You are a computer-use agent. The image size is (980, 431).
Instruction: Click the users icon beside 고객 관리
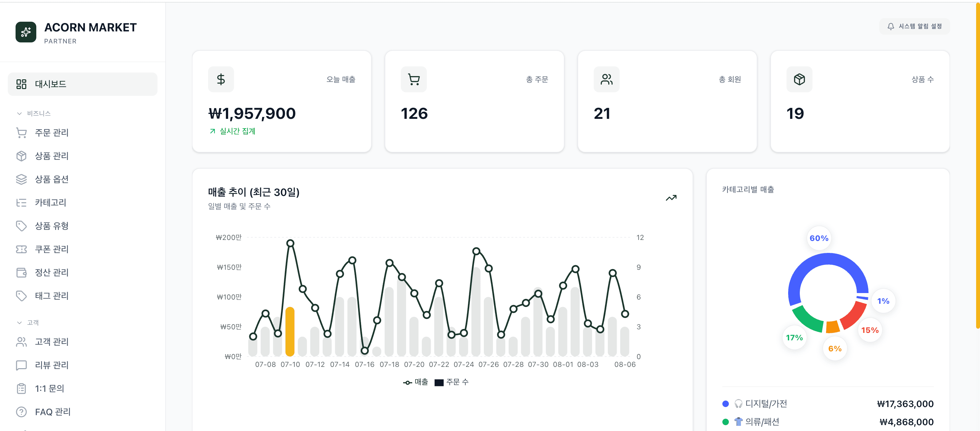pos(21,342)
